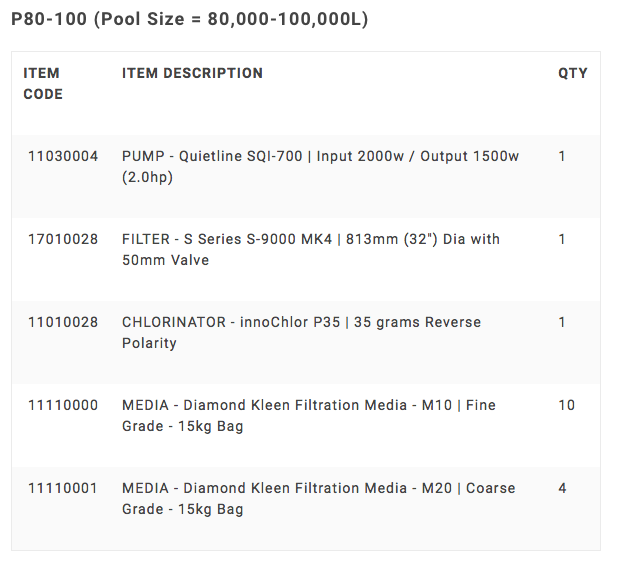Click the M20 Coarse Grade media description

click(x=318, y=498)
